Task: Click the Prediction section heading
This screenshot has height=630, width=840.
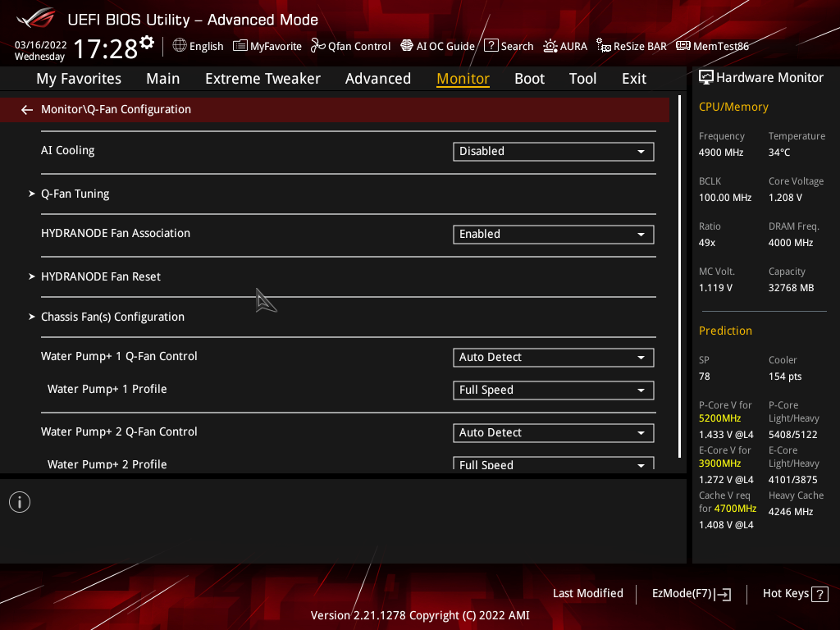Action: click(725, 331)
